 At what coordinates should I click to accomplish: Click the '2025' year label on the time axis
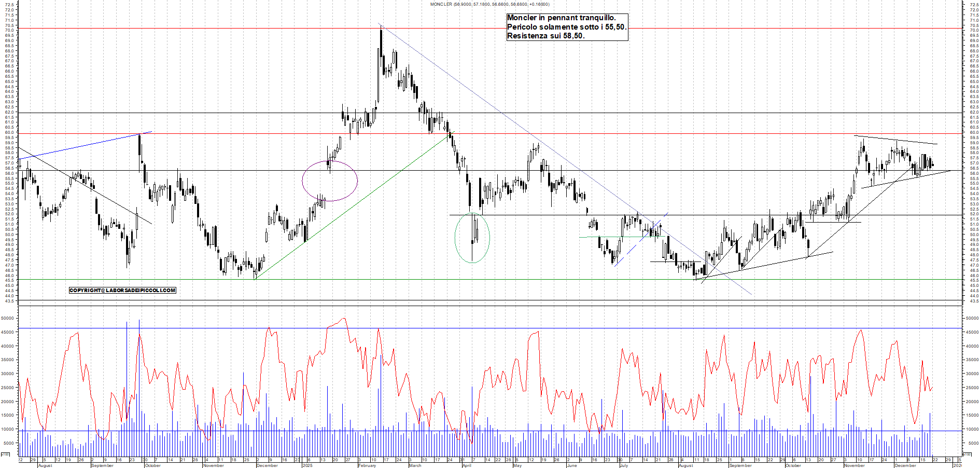click(x=307, y=465)
